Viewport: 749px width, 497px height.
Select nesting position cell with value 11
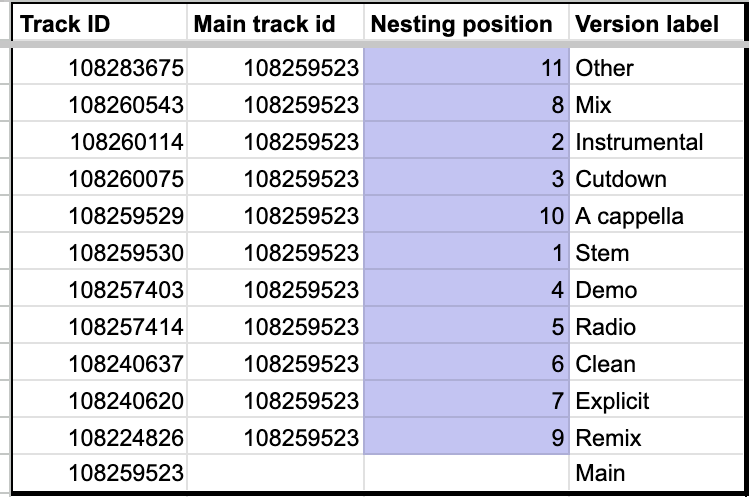point(466,66)
